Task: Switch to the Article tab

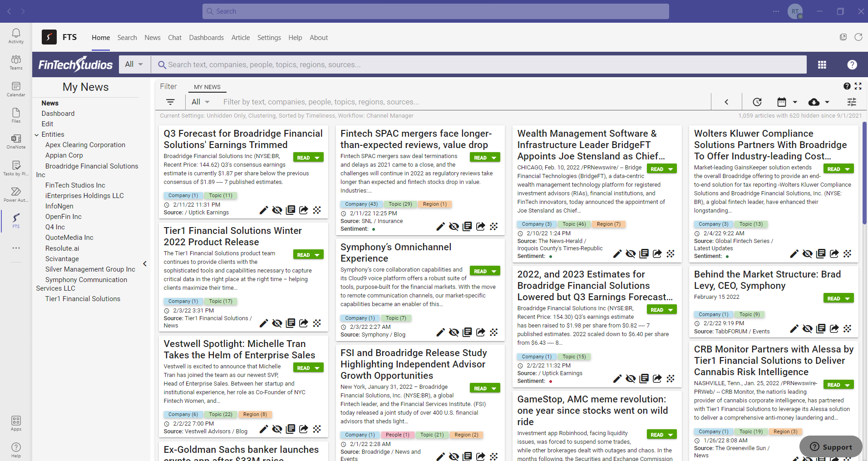Action: [x=241, y=38]
